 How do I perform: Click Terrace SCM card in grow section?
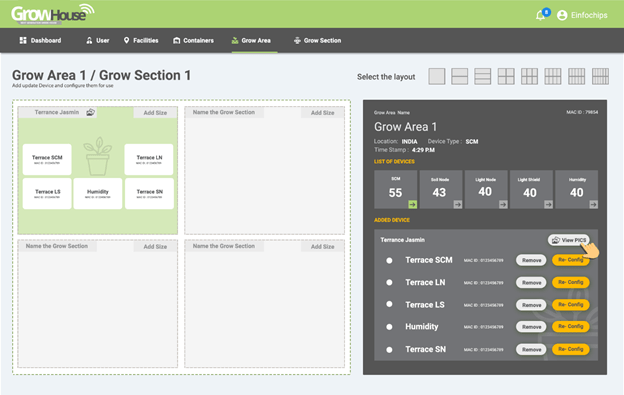click(x=47, y=160)
